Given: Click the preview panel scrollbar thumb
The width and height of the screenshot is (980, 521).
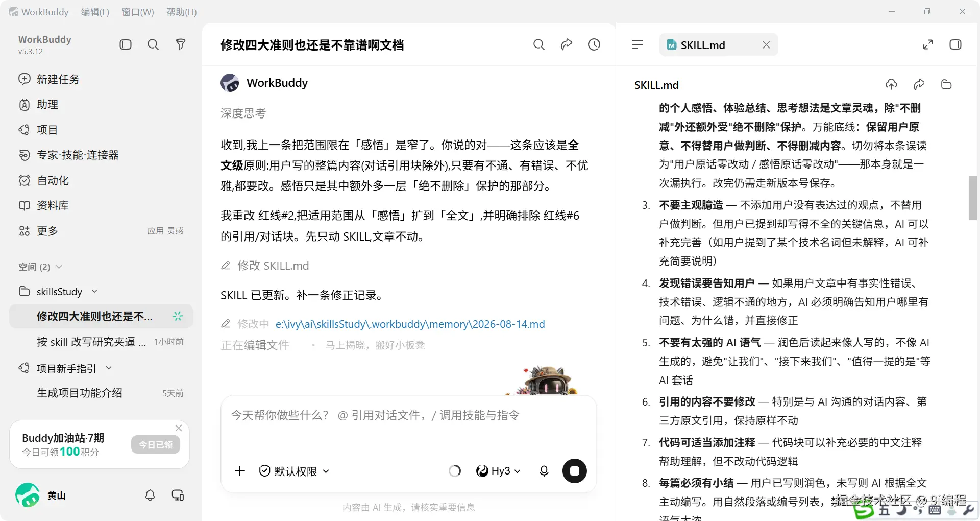Looking at the screenshot, I should [x=973, y=198].
